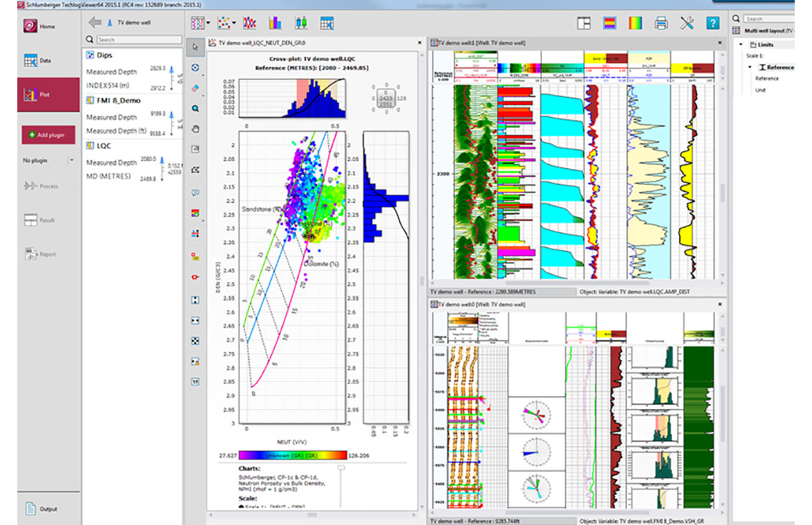Pick the eraser tool in plot toolbar
Viewport: 812px width, 525px height.
(x=195, y=88)
